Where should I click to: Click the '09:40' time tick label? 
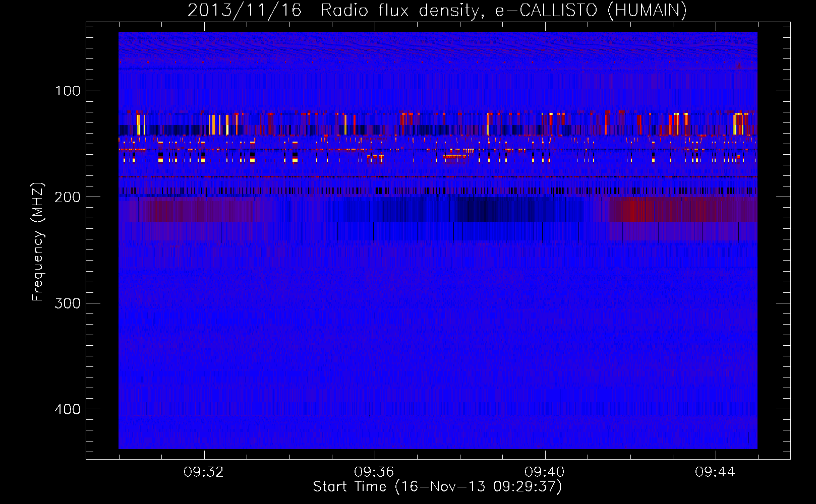tap(545, 472)
